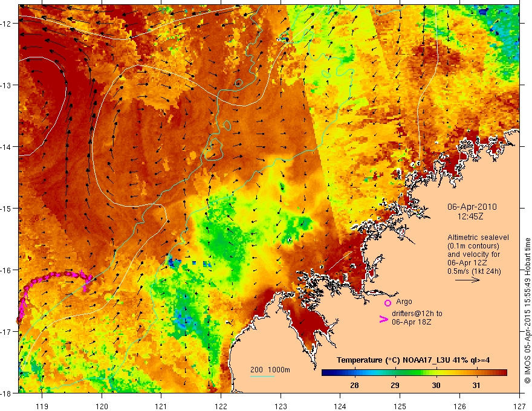Click the -18 latitude axis label
532x411 pixels.
(x=6, y=393)
